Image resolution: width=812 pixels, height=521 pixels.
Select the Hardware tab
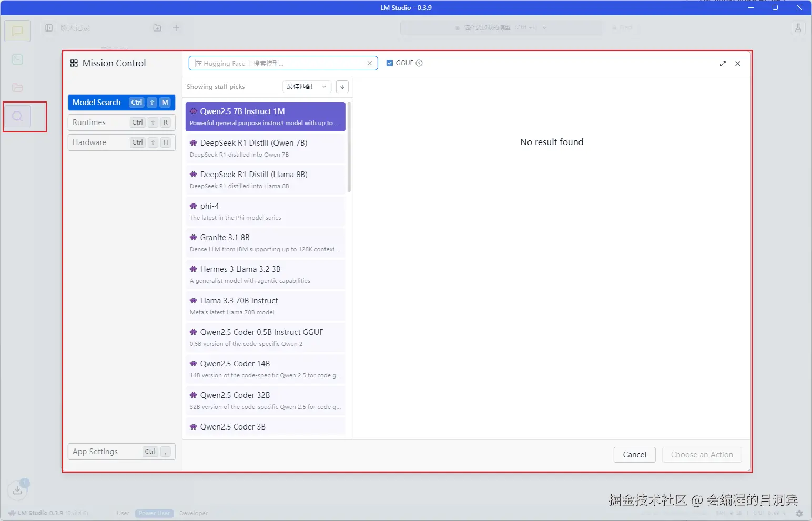[x=121, y=142]
